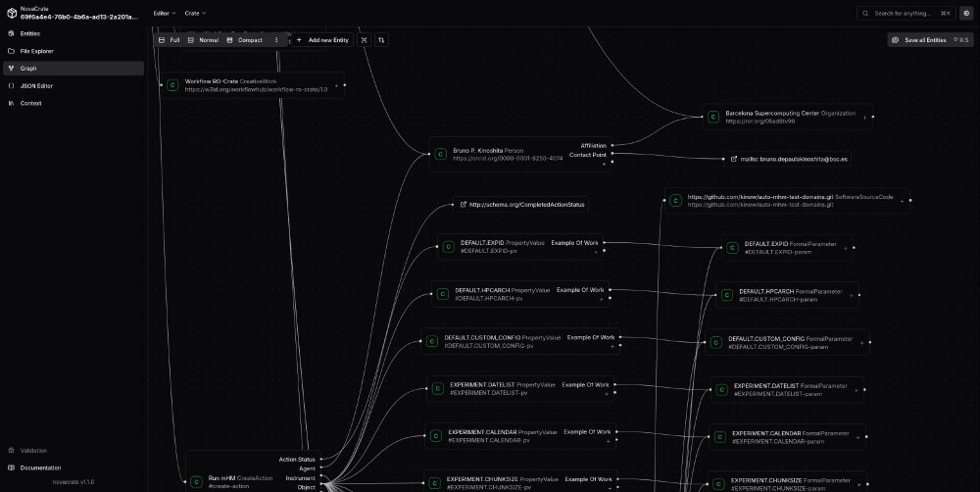Viewport: 980px width, 492px height.
Task: Click the fit graph to view icon
Action: click(364, 40)
